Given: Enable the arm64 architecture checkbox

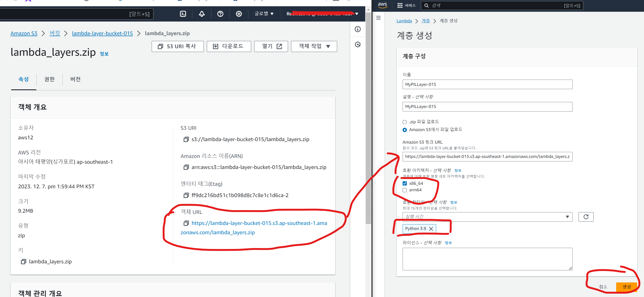Looking at the screenshot, I should tap(405, 190).
